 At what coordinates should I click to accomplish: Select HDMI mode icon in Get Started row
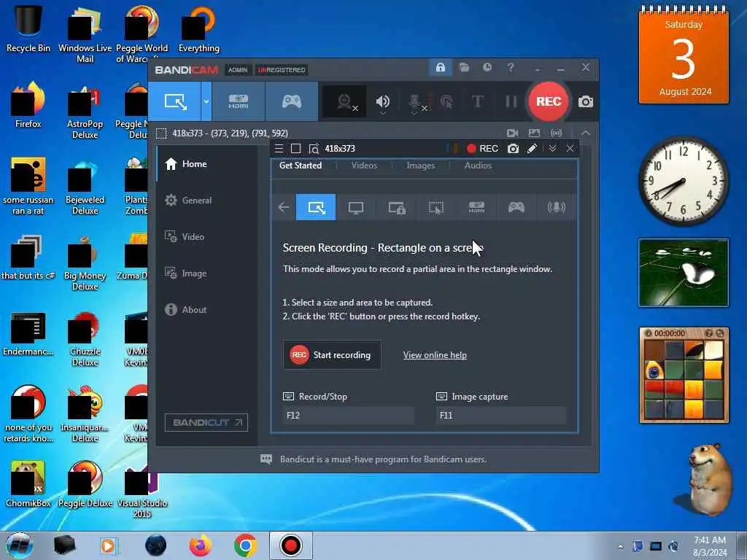[x=476, y=207]
